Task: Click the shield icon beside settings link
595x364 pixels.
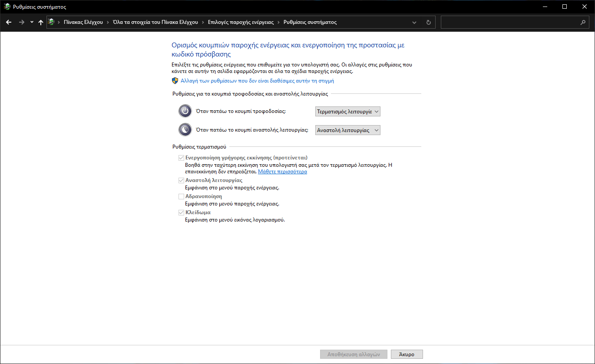Action: 175,81
